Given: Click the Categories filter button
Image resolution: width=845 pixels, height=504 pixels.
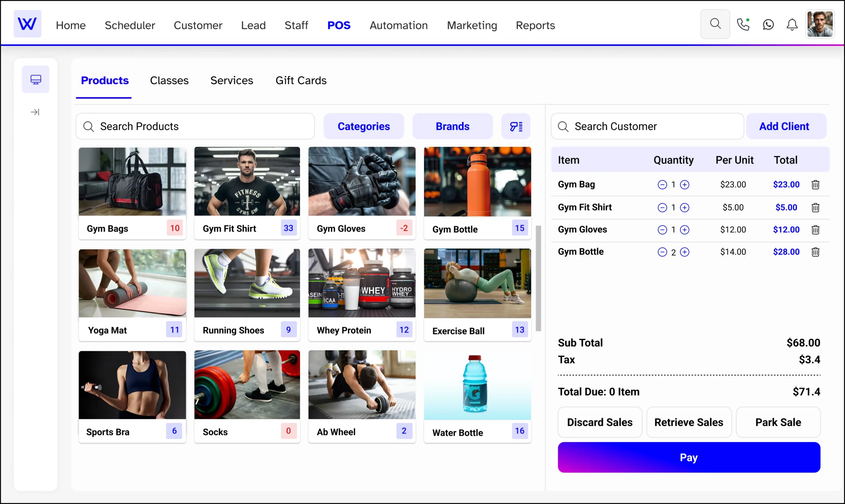Looking at the screenshot, I should 363,126.
